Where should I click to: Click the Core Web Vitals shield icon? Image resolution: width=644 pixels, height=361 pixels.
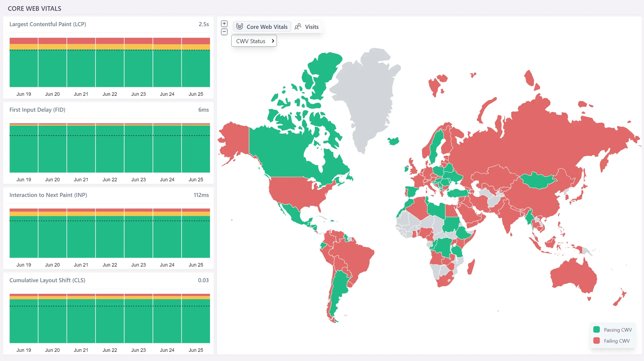240,26
